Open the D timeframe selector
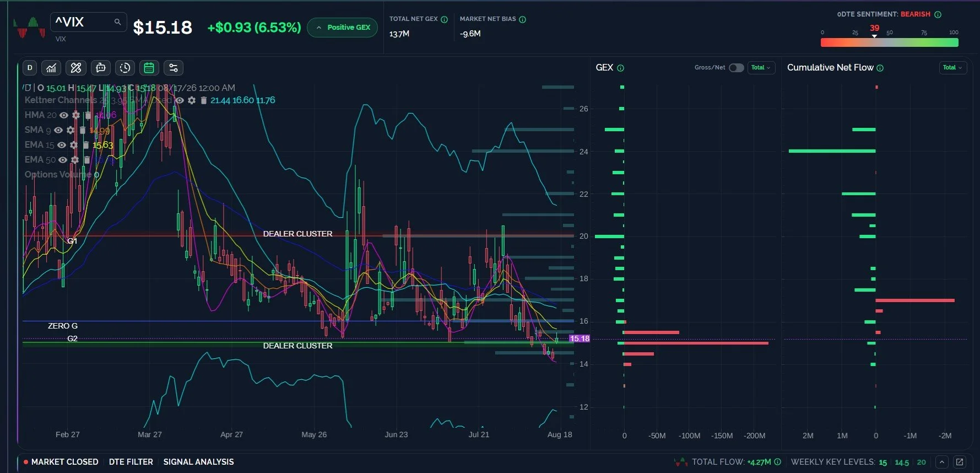This screenshot has width=980, height=473. coord(30,68)
